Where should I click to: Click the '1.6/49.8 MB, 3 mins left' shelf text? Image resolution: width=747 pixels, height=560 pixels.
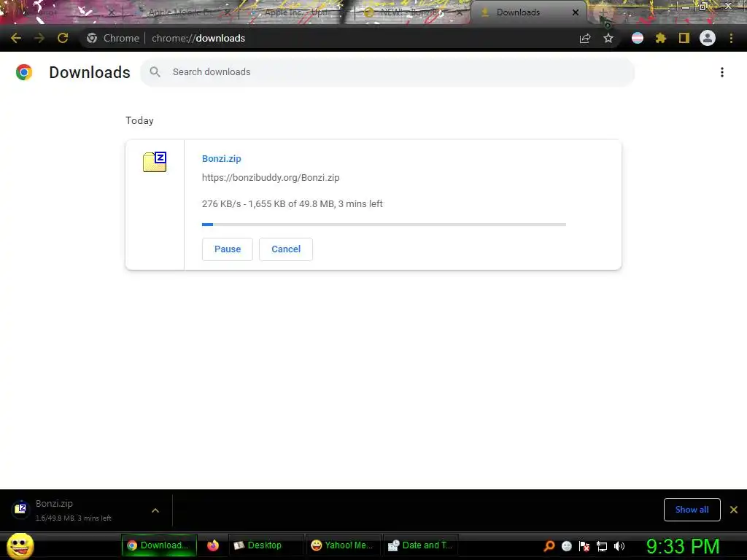coord(74,518)
